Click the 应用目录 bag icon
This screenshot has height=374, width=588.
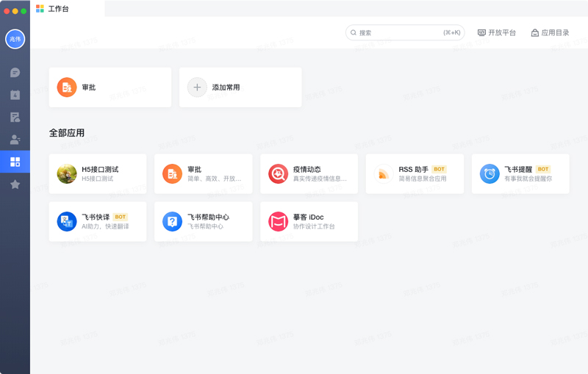pyautogui.click(x=535, y=33)
